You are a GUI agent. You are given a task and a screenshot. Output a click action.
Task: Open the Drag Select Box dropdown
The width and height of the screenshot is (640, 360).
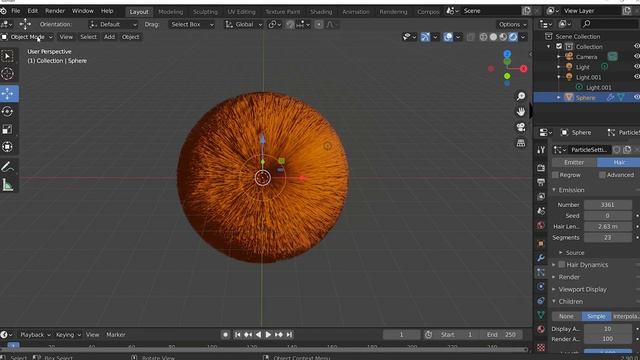[x=191, y=24]
